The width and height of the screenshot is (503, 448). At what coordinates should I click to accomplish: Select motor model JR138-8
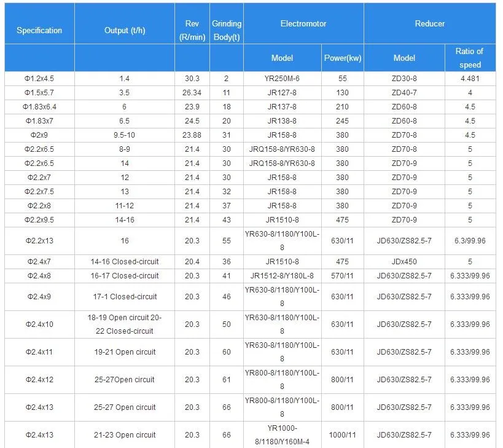pyautogui.click(x=282, y=121)
